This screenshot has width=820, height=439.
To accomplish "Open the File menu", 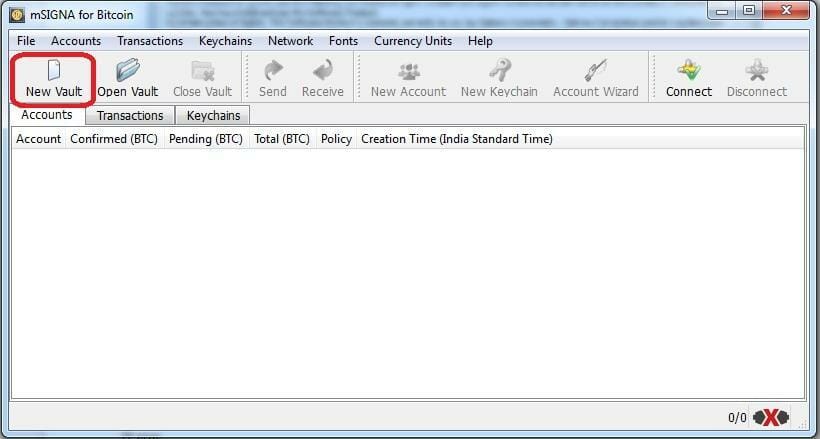I will tap(26, 41).
